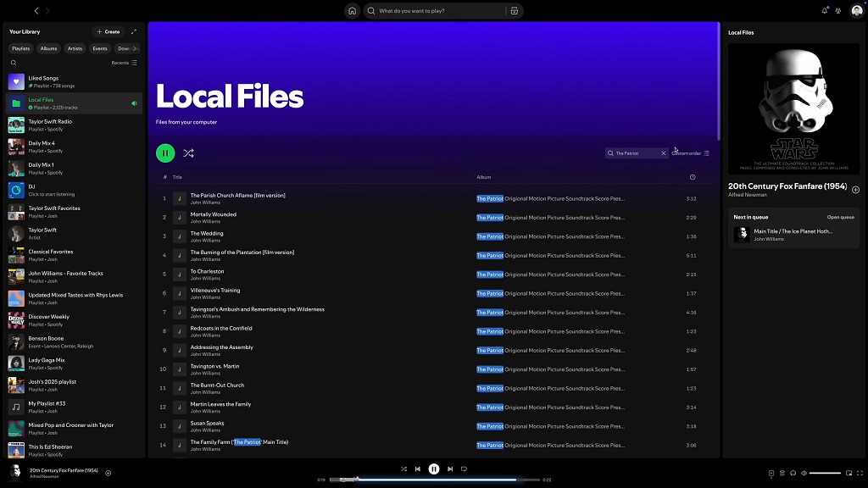Image resolution: width=868 pixels, height=488 pixels.
Task: Click the Create button
Action: [x=108, y=31]
